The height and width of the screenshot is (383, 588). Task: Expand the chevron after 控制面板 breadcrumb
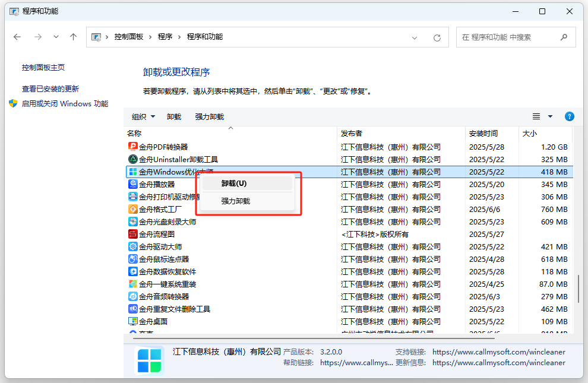tap(150, 37)
